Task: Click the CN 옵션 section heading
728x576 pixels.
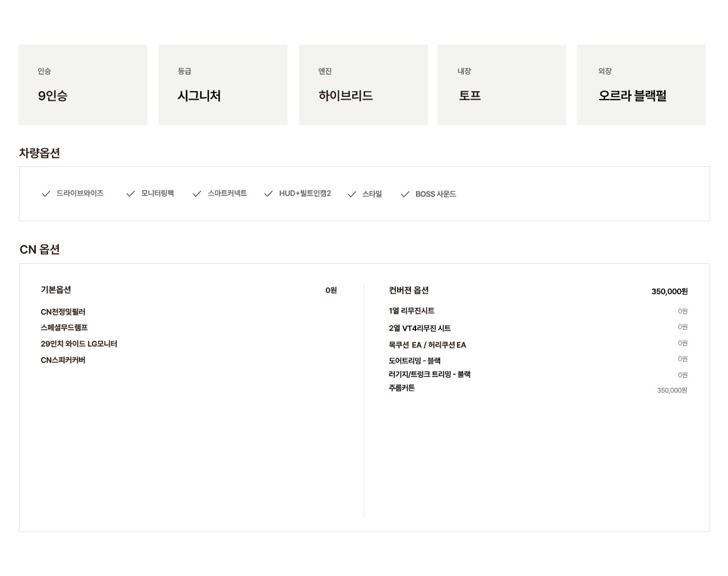Action: pyautogui.click(x=40, y=249)
